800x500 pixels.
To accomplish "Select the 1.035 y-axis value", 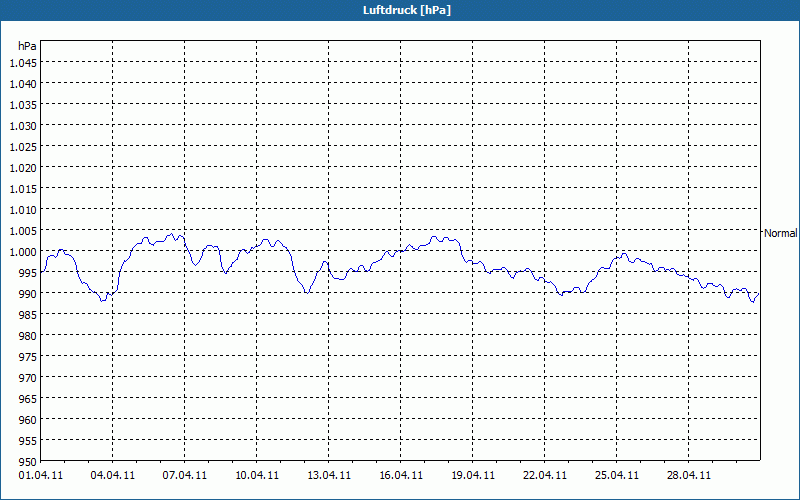I will pyautogui.click(x=23, y=105).
